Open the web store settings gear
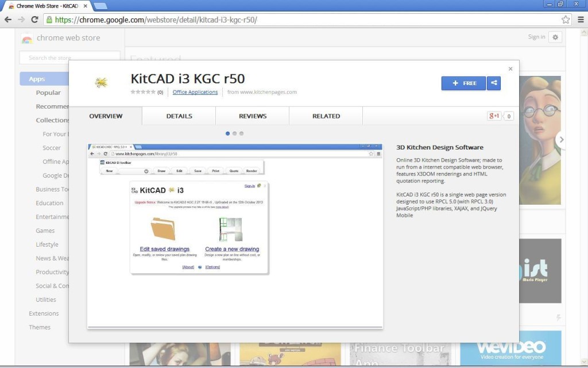The image size is (588, 368). tap(555, 37)
